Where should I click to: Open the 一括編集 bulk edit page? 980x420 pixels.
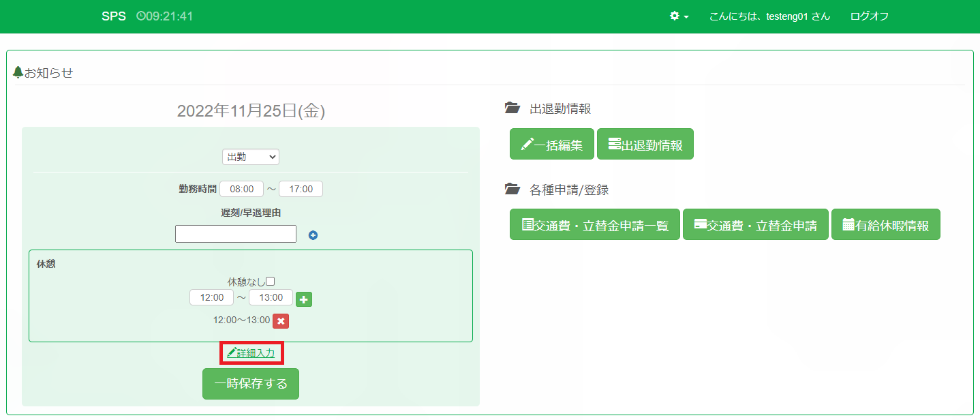click(551, 145)
